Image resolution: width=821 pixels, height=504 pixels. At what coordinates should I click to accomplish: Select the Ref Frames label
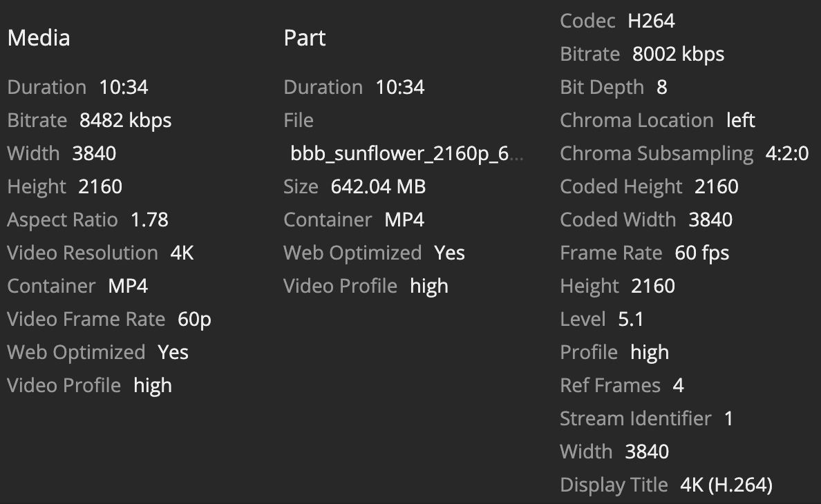tap(610, 385)
